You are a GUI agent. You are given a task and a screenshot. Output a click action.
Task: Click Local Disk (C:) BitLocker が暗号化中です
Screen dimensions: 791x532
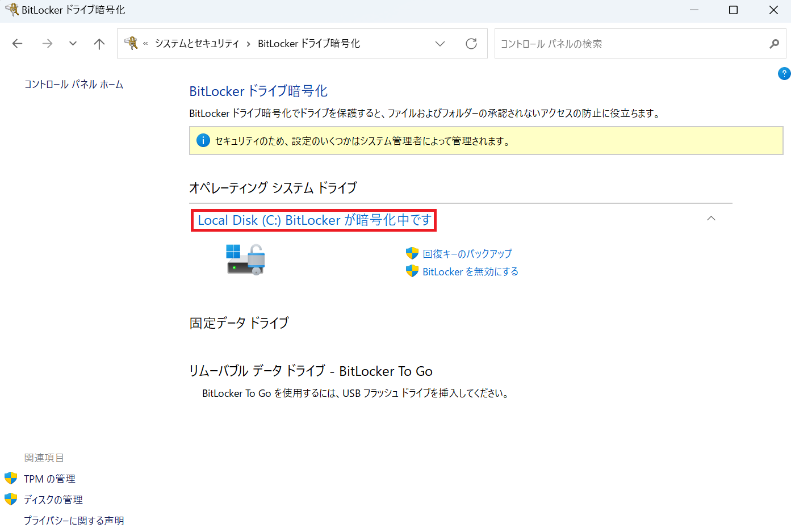(315, 220)
